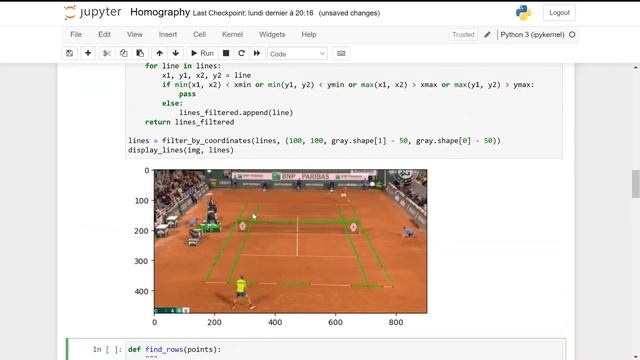
Task: Open the command palette keyboard icon
Action: pos(341,53)
